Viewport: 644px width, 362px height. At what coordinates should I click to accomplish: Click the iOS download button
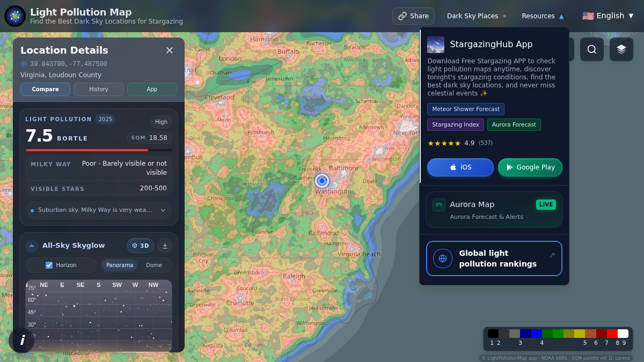[x=460, y=167]
